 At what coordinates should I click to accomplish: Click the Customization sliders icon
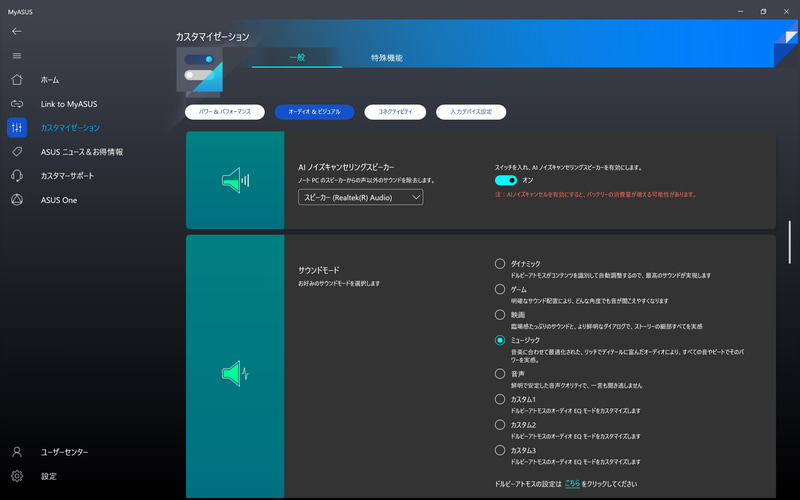click(17, 128)
